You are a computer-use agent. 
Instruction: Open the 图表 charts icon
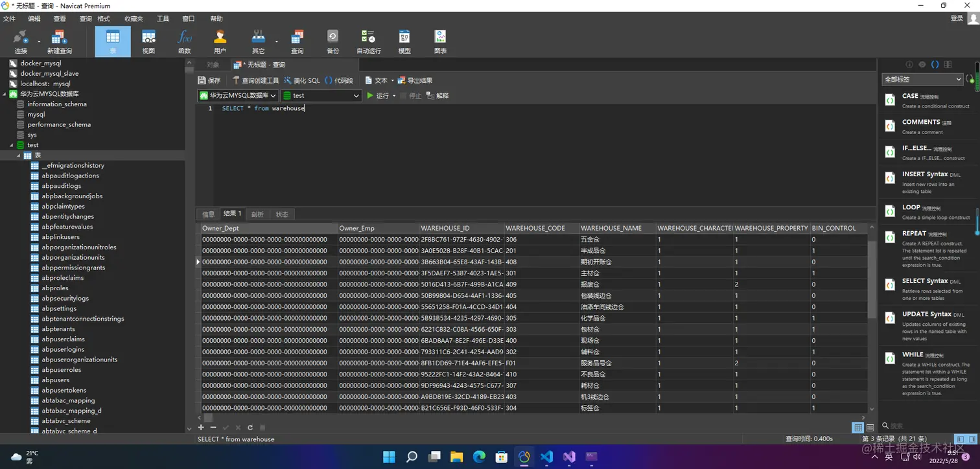pyautogui.click(x=440, y=41)
